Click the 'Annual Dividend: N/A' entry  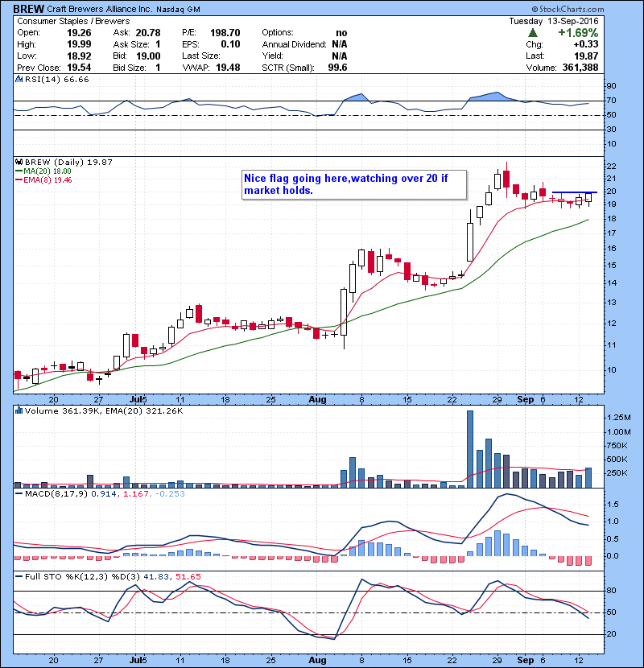304,44
